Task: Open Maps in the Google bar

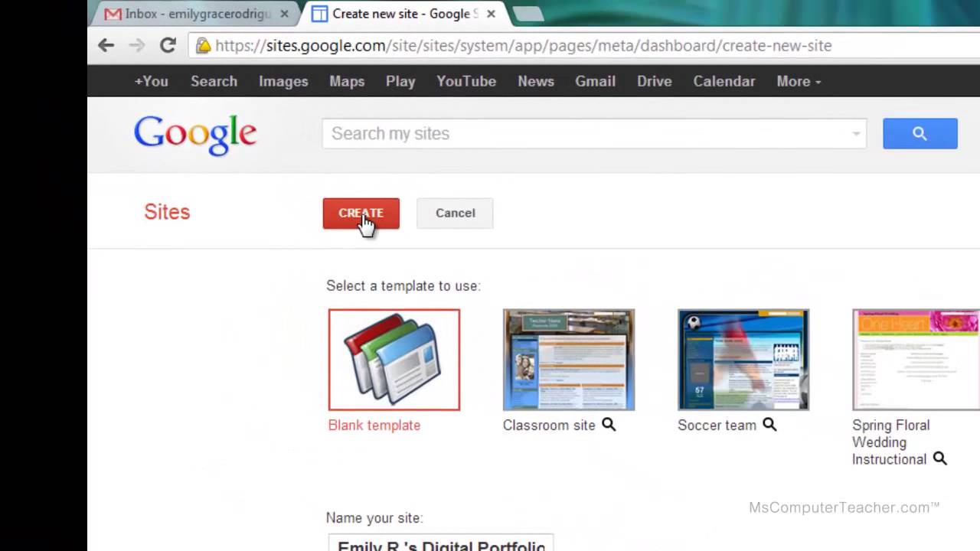Action: (x=347, y=81)
